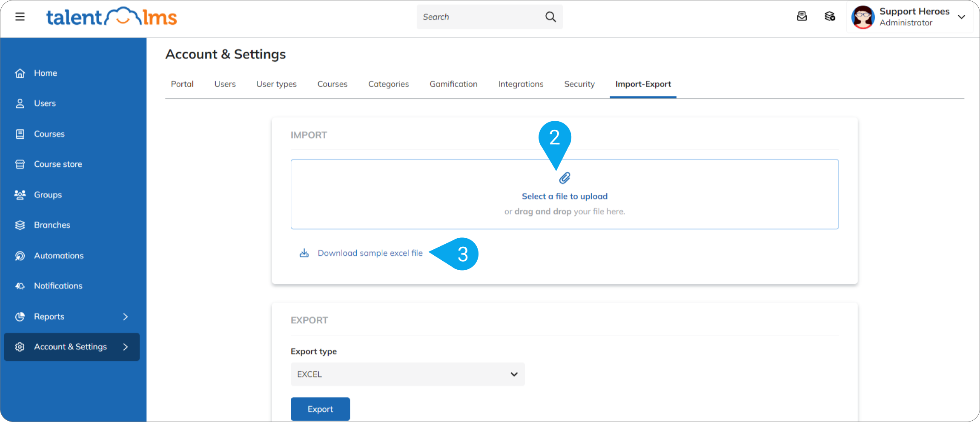Open Home in the sidebar
This screenshot has width=980, height=422.
(x=46, y=73)
